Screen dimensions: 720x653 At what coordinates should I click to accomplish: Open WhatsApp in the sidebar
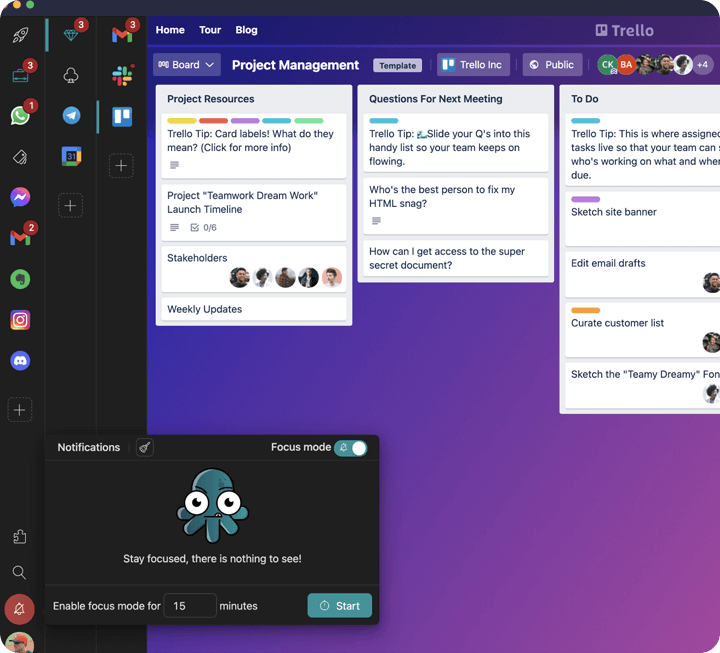20,115
